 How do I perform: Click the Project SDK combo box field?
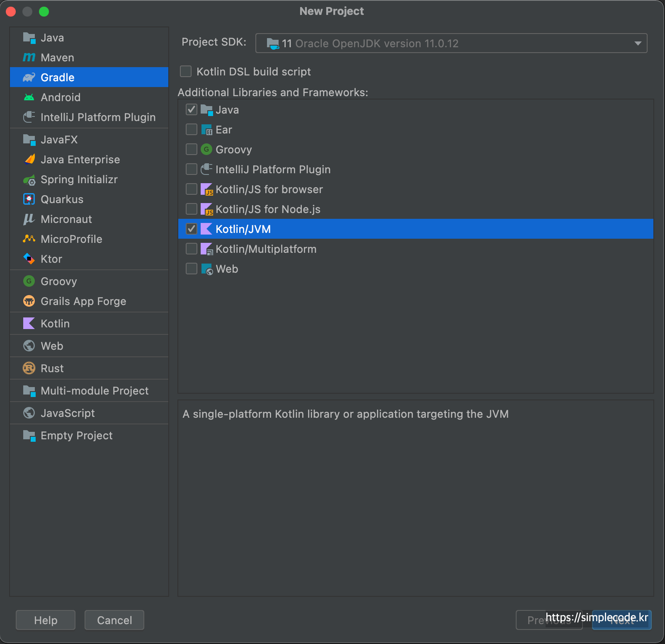point(451,44)
